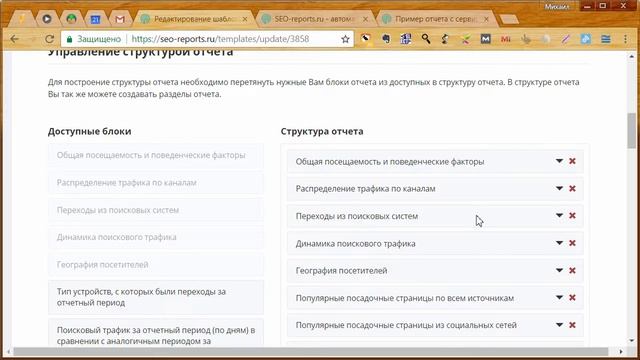640x360 pixels.
Task: Reload the page with refresh icon
Action: pyautogui.click(x=50, y=39)
